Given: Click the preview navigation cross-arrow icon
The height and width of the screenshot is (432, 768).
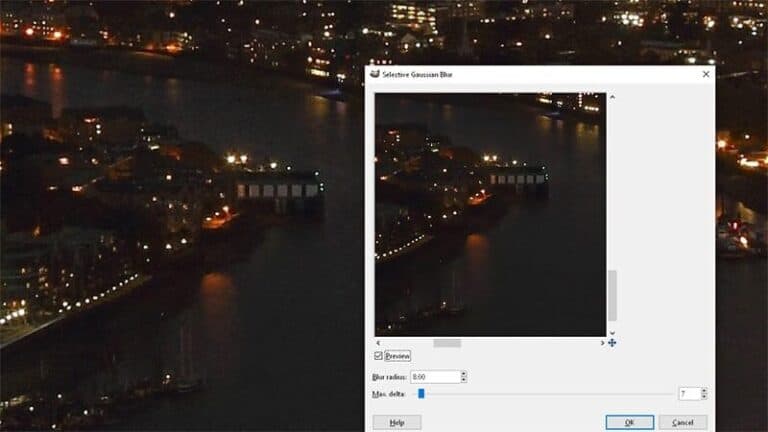Looking at the screenshot, I should pyautogui.click(x=612, y=343).
